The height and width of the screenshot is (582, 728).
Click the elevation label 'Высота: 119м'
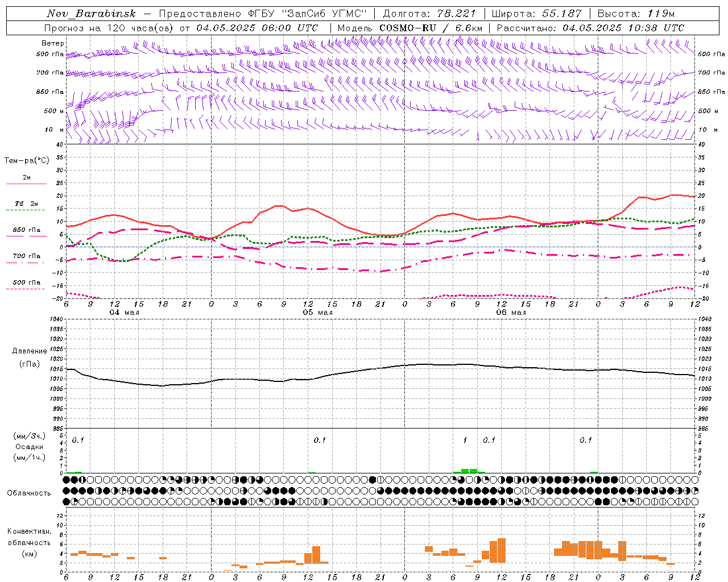click(x=636, y=14)
